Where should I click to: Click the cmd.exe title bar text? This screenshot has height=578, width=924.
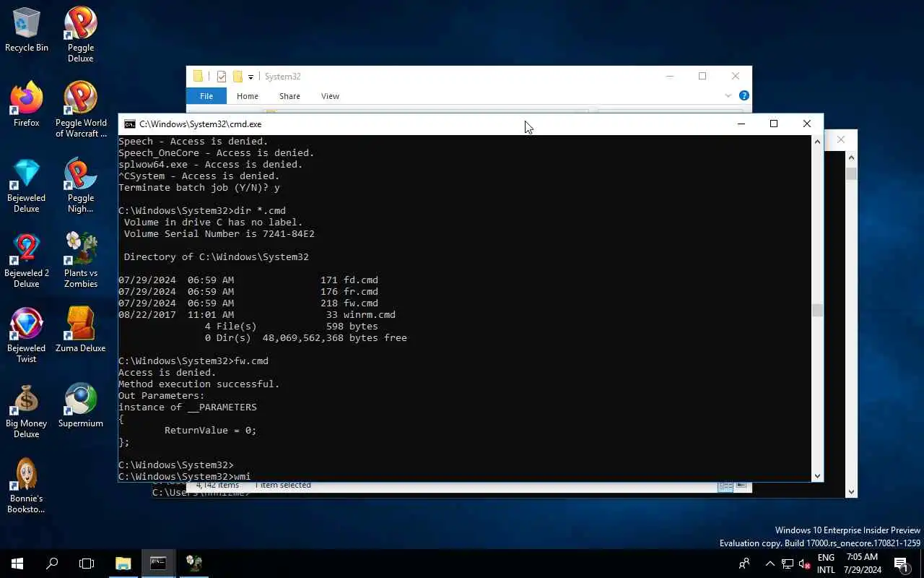pyautogui.click(x=201, y=124)
